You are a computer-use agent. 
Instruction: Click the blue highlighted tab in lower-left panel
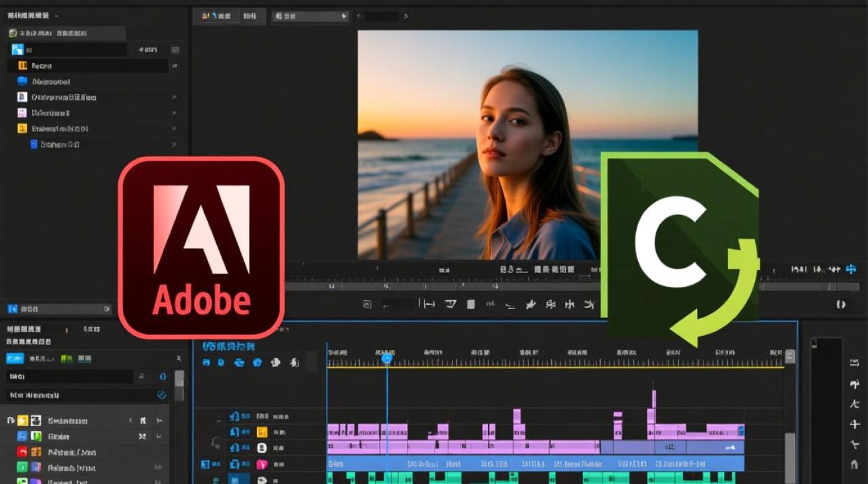coord(15,359)
